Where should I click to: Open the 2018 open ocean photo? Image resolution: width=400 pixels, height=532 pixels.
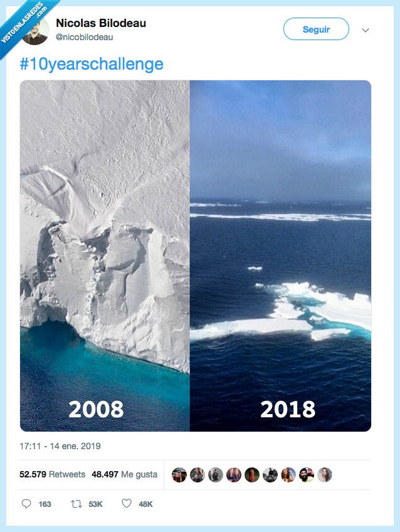point(280,255)
